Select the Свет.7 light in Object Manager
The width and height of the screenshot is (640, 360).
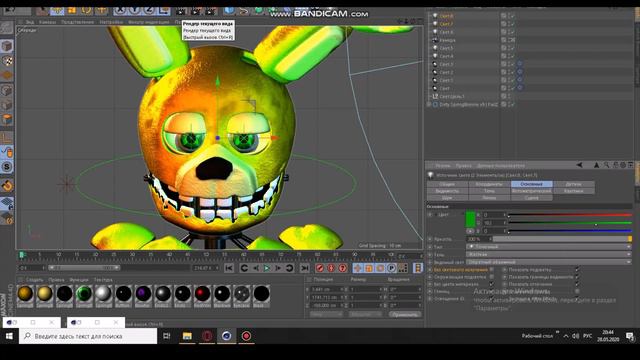point(446,24)
